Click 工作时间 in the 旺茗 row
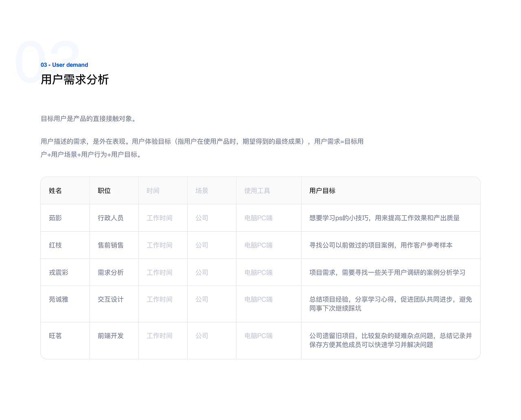The width and height of the screenshot is (521, 420). click(x=160, y=336)
